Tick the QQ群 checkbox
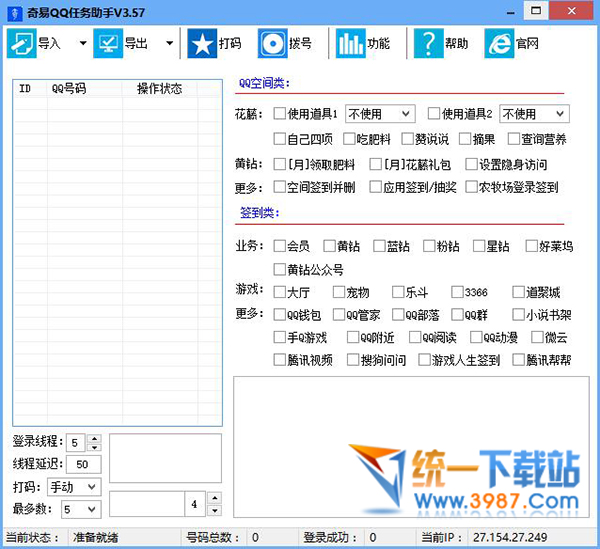 [x=457, y=315]
